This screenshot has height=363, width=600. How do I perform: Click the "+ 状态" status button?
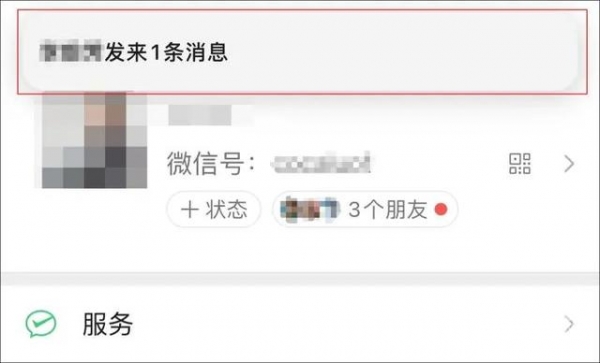tap(214, 210)
